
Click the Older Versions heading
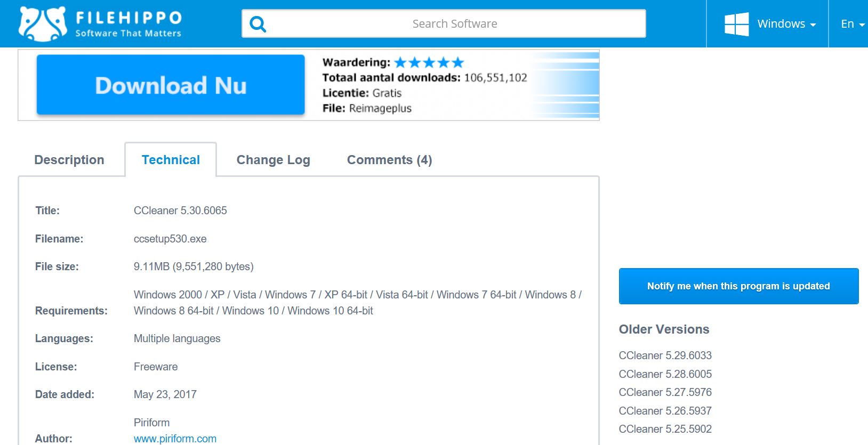click(x=664, y=329)
